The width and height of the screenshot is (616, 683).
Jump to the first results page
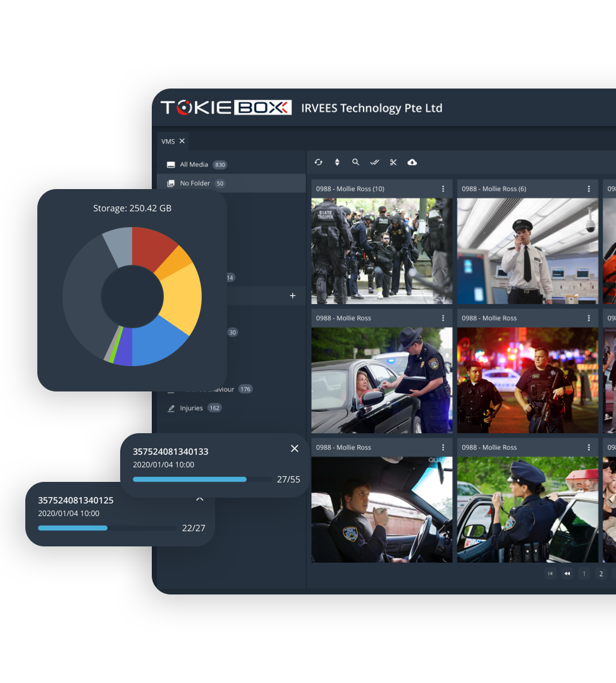550,574
